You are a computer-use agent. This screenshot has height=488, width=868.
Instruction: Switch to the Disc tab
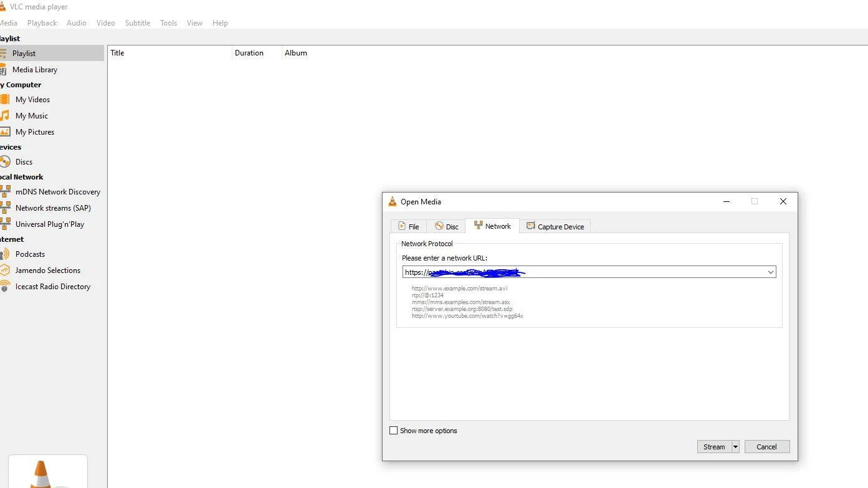coord(447,226)
